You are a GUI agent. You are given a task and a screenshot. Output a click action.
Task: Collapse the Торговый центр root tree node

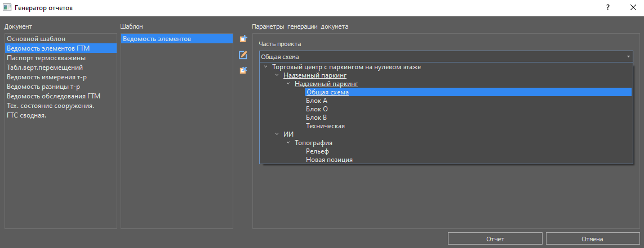coord(266,67)
